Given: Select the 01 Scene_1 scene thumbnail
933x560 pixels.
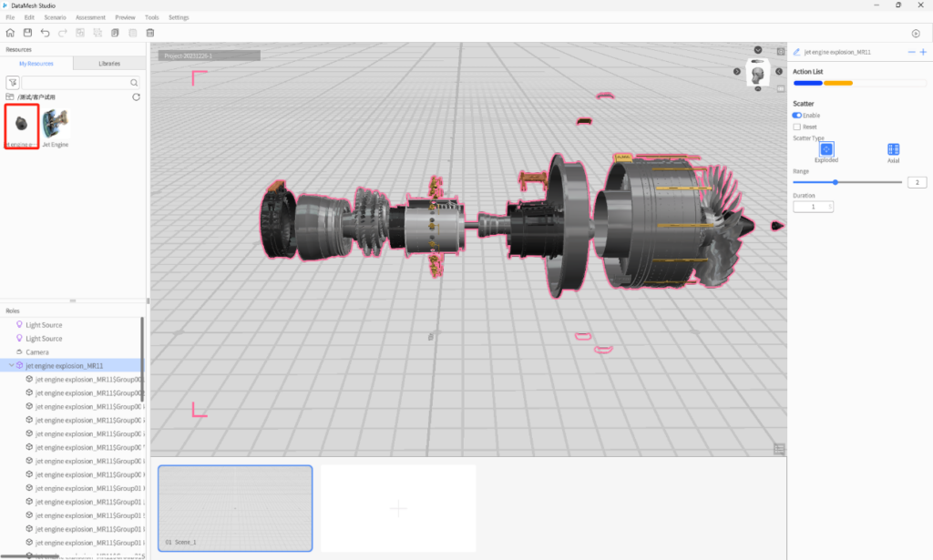Looking at the screenshot, I should tap(235, 508).
